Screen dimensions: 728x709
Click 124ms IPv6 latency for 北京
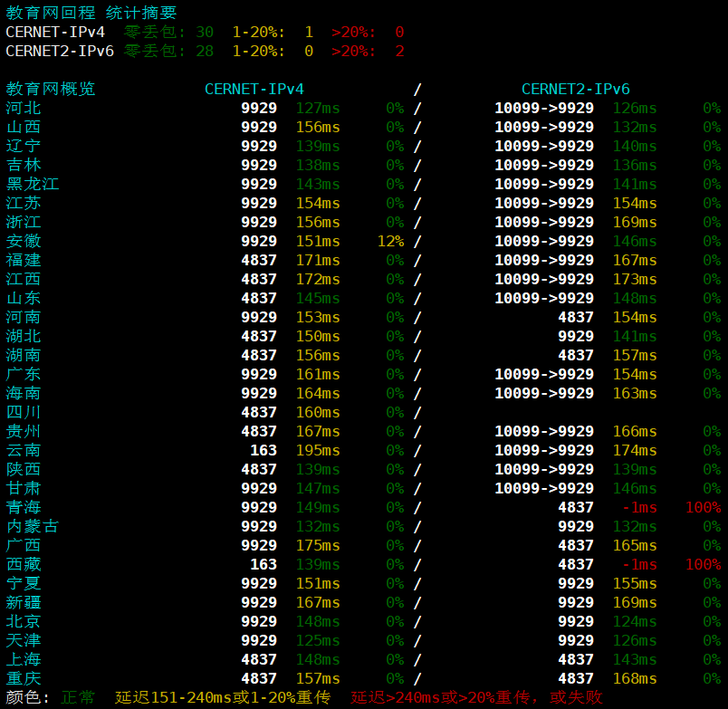point(635,622)
